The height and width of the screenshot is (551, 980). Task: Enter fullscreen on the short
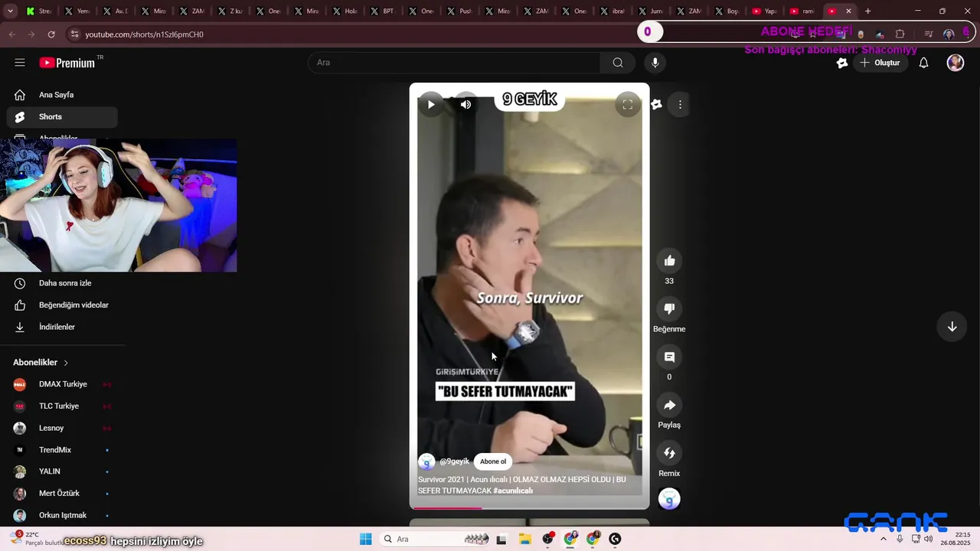pos(627,105)
